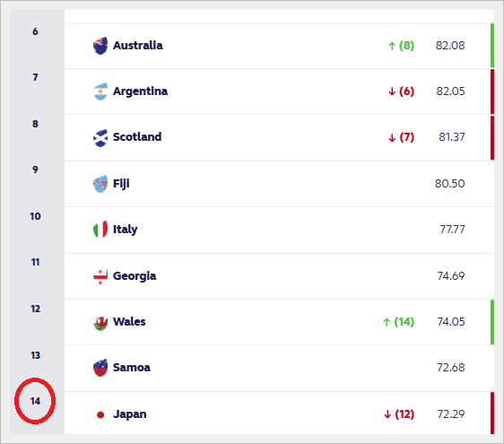Click Fiji's points value 80.50
The height and width of the screenshot is (444, 504).
(x=449, y=184)
